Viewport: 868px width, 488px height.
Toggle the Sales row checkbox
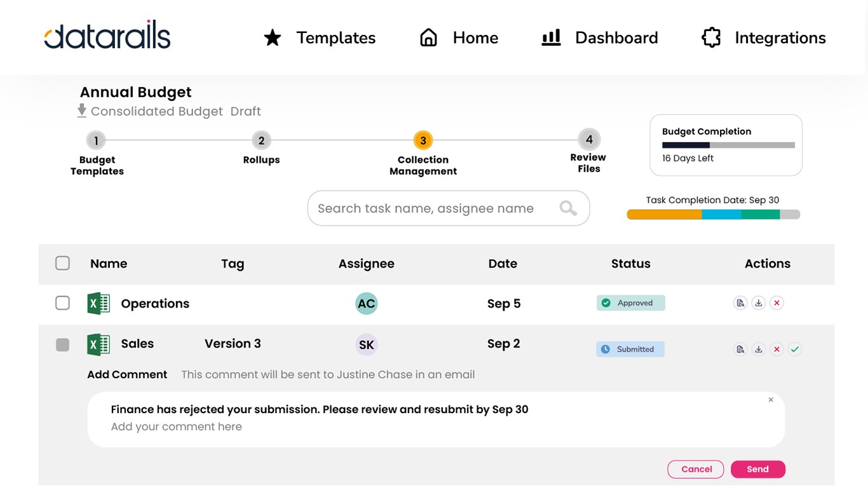pos(62,344)
